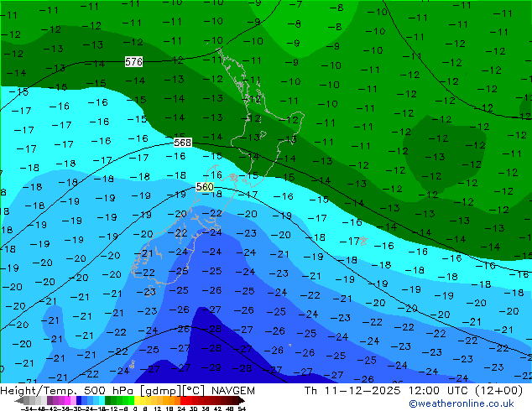Click the '54' label under color scale
This screenshot has width=532, height=411.
click(242, 408)
